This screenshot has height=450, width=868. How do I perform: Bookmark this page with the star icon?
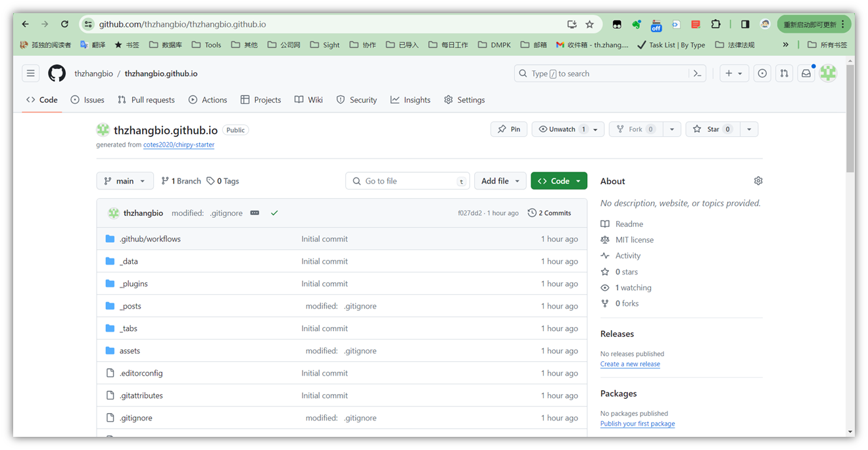pyautogui.click(x=590, y=24)
